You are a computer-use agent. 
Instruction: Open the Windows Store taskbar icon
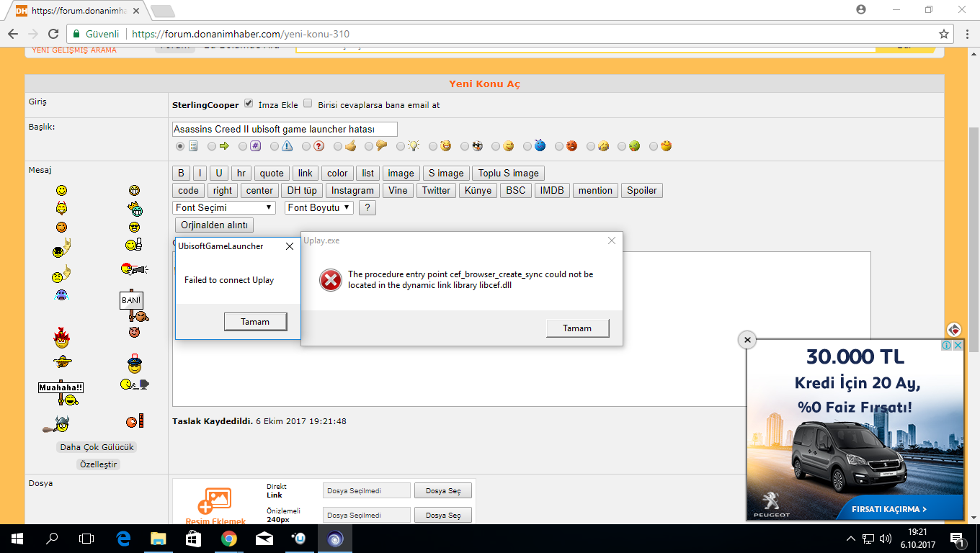(x=194, y=538)
